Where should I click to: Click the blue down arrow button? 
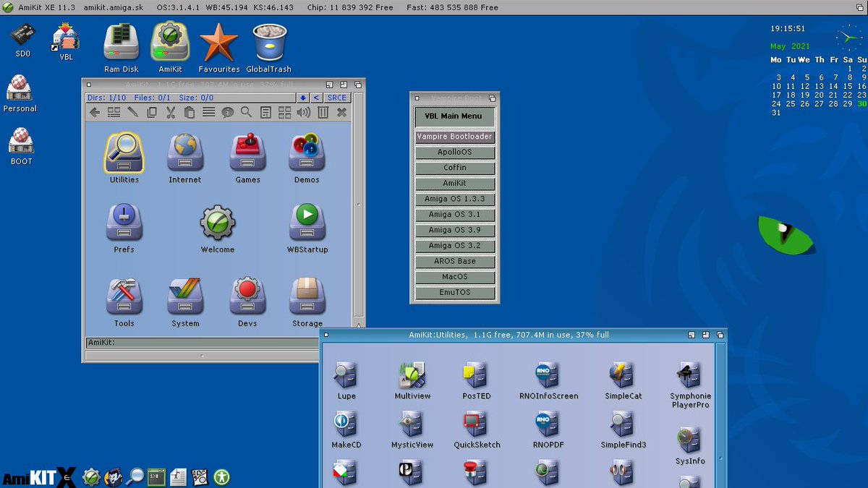[303, 98]
